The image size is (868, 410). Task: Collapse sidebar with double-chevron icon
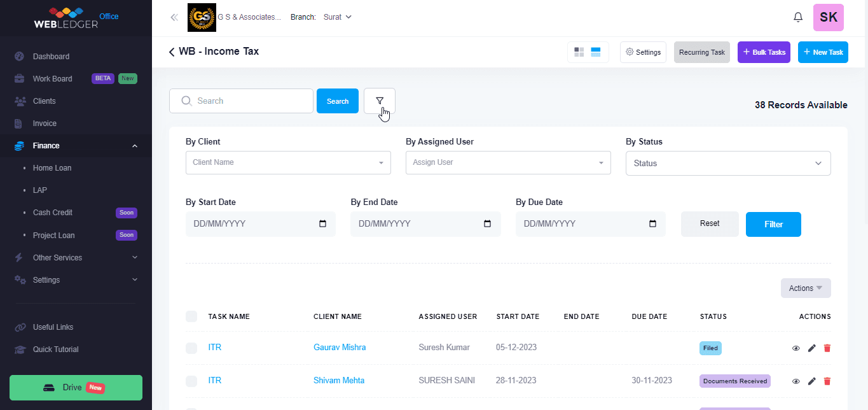174,17
